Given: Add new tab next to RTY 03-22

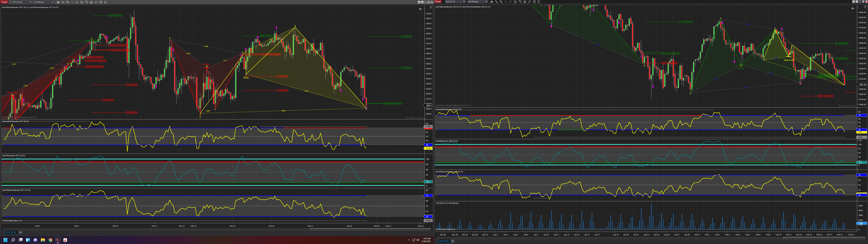Looking at the screenshot, I should (21, 232).
